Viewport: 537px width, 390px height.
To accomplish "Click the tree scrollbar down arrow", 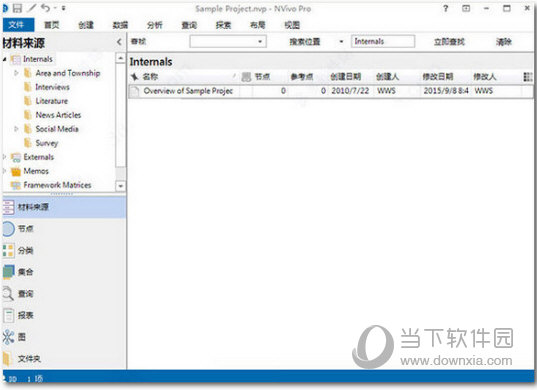I will click(x=121, y=186).
